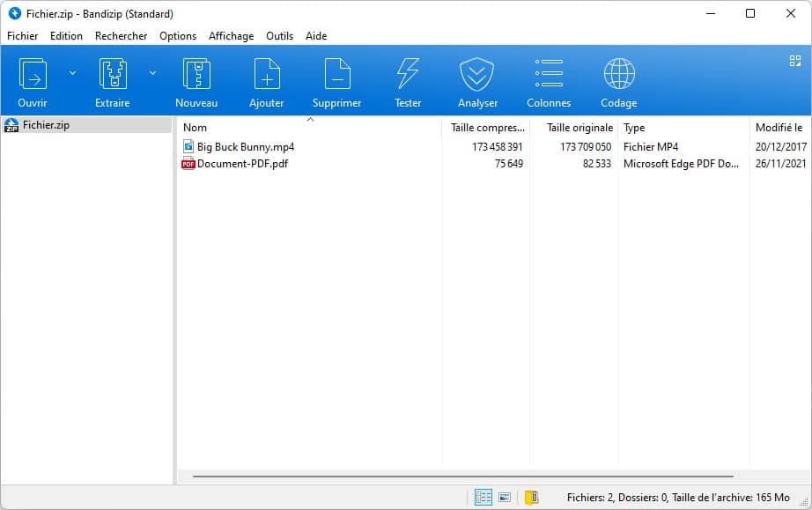812x510 pixels.
Task: Expand the Ouvrir dropdown arrow
Action: [x=72, y=73]
